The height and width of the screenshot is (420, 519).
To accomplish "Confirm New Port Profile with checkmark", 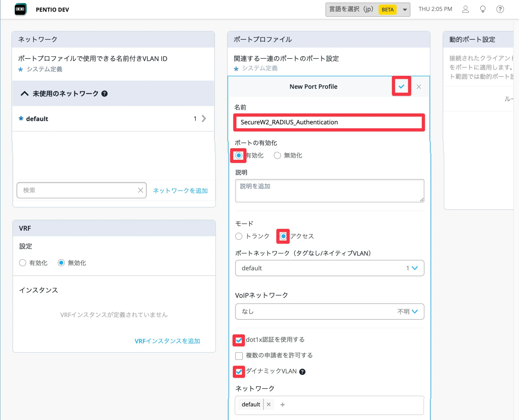I will 401,86.
